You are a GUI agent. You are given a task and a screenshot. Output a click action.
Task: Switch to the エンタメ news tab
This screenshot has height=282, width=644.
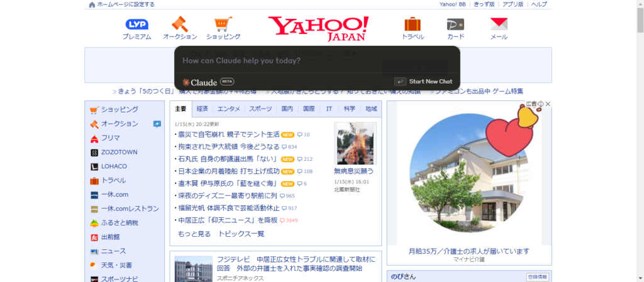(x=229, y=109)
